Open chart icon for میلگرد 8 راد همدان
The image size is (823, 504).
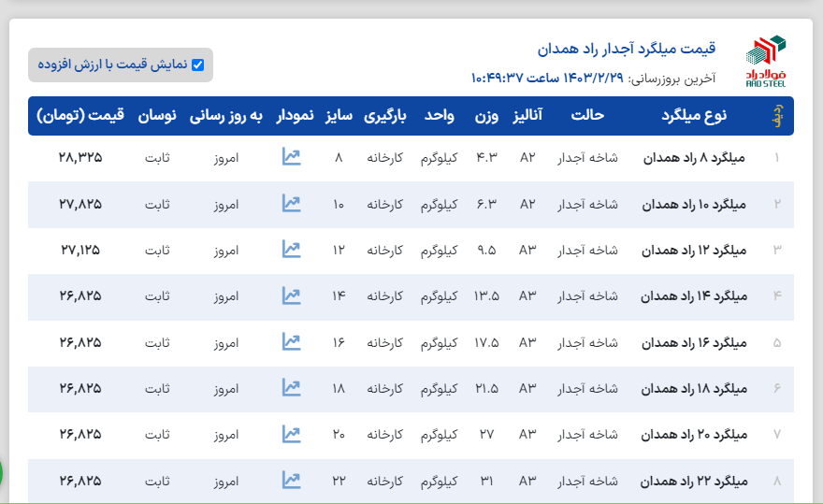[x=291, y=157]
